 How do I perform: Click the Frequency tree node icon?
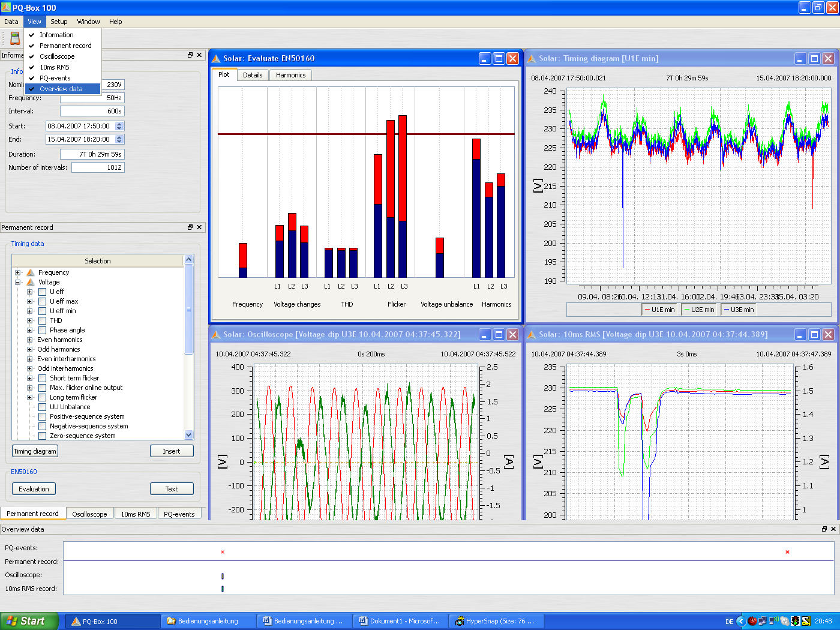tap(31, 272)
